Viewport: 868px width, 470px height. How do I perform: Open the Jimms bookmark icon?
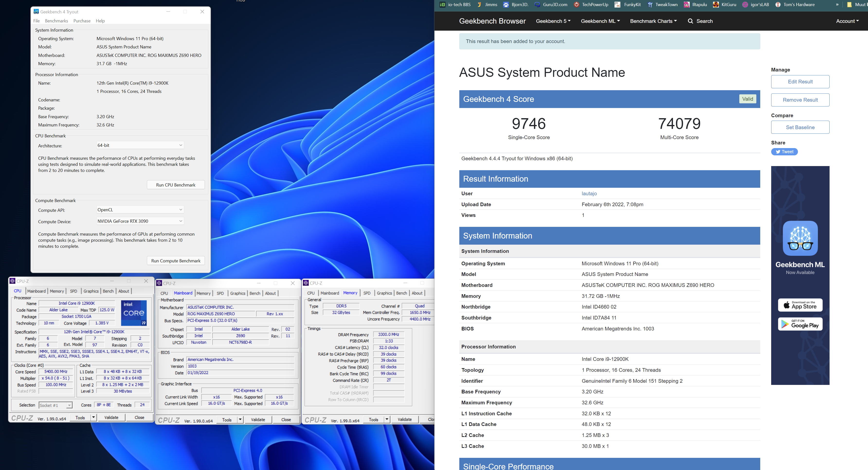(479, 4)
